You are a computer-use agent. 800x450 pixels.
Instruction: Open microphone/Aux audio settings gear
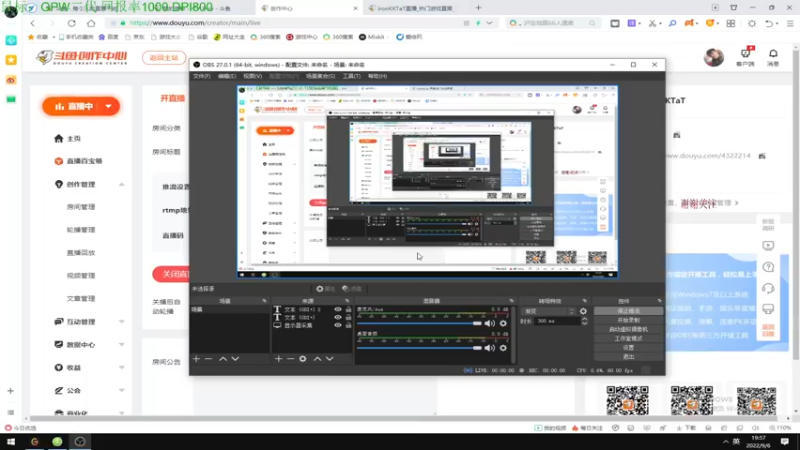coord(503,323)
